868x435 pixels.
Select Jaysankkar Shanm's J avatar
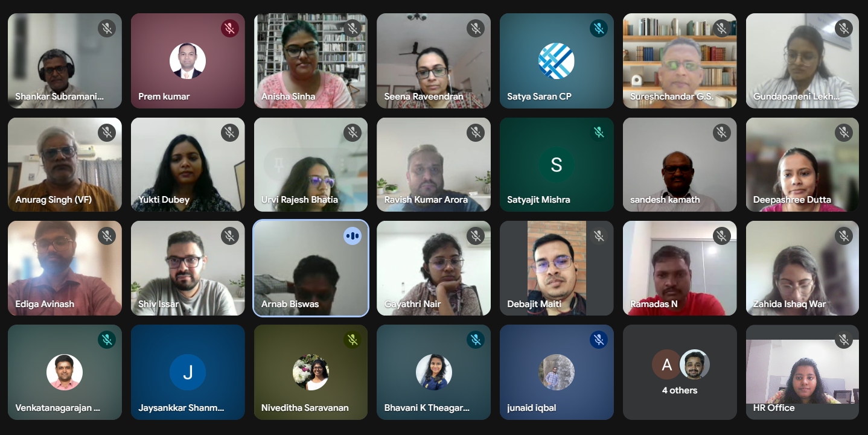(x=188, y=372)
